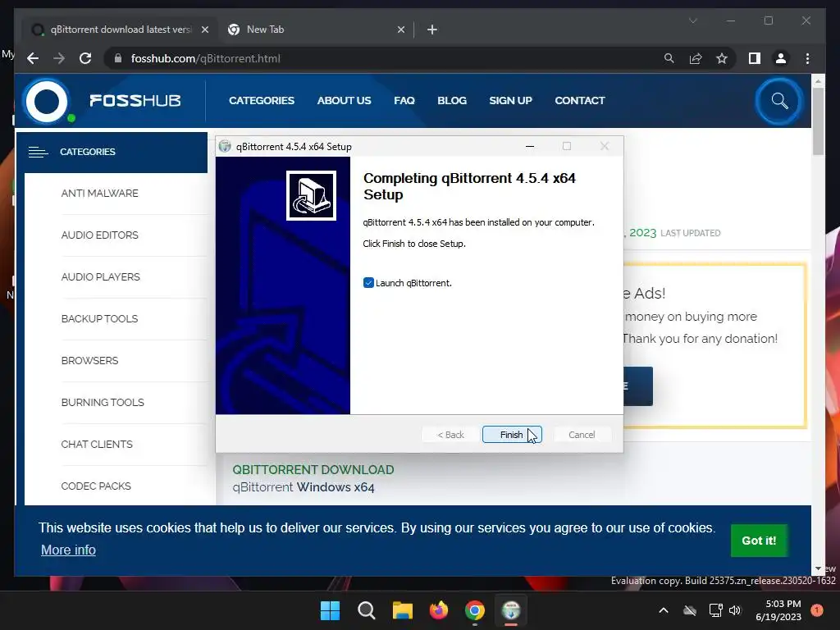Go back in Chrome browser
Image resolution: width=840 pixels, height=630 pixels.
(x=33, y=58)
